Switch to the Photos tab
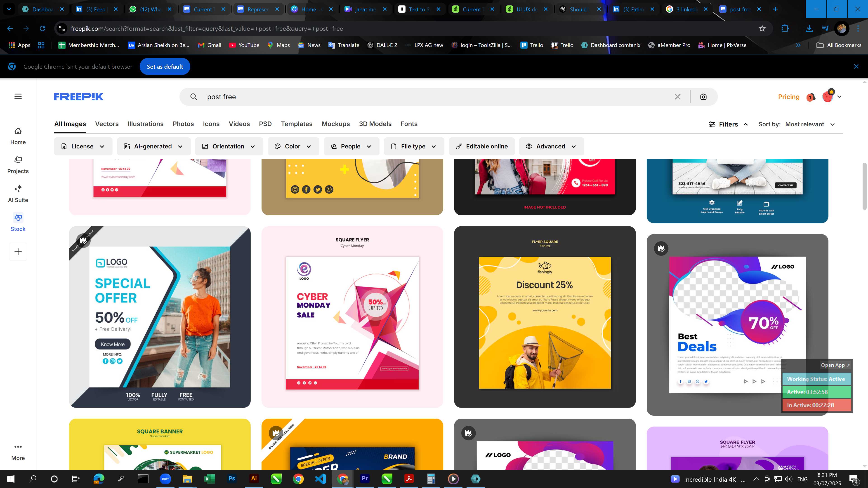This screenshot has height=488, width=868. [183, 124]
